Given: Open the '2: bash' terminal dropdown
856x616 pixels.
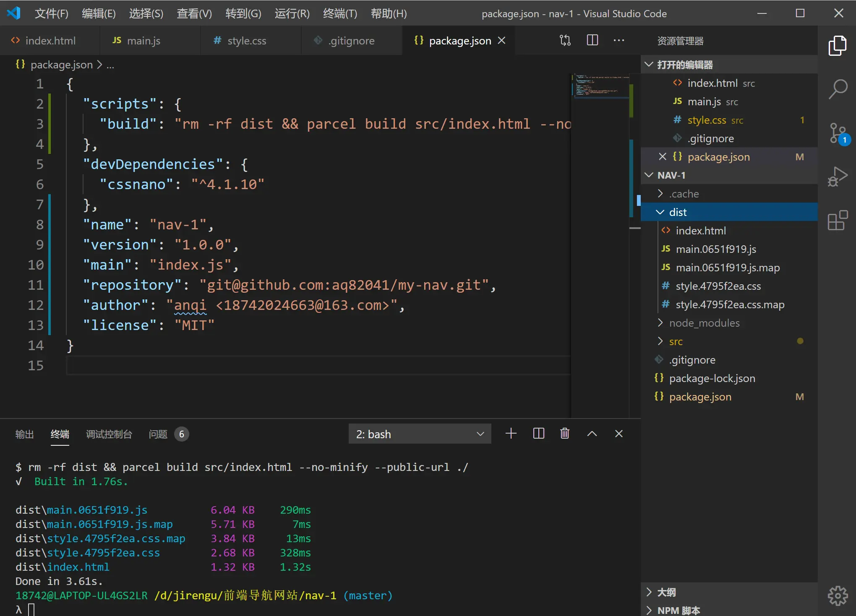Looking at the screenshot, I should [420, 434].
